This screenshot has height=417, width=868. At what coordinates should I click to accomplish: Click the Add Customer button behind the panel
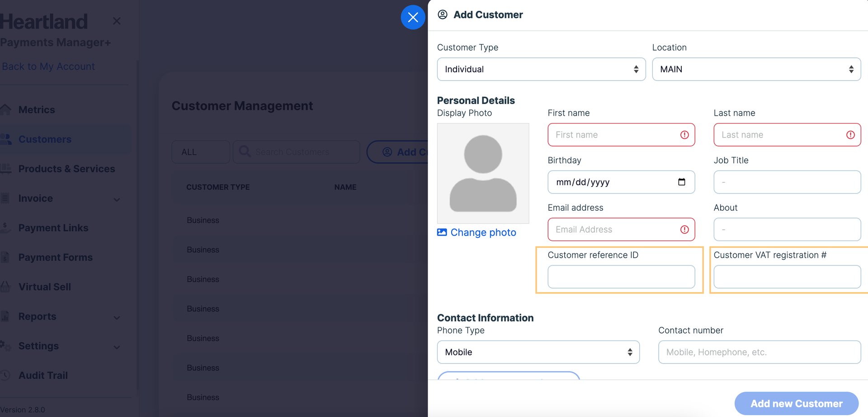[x=397, y=152]
